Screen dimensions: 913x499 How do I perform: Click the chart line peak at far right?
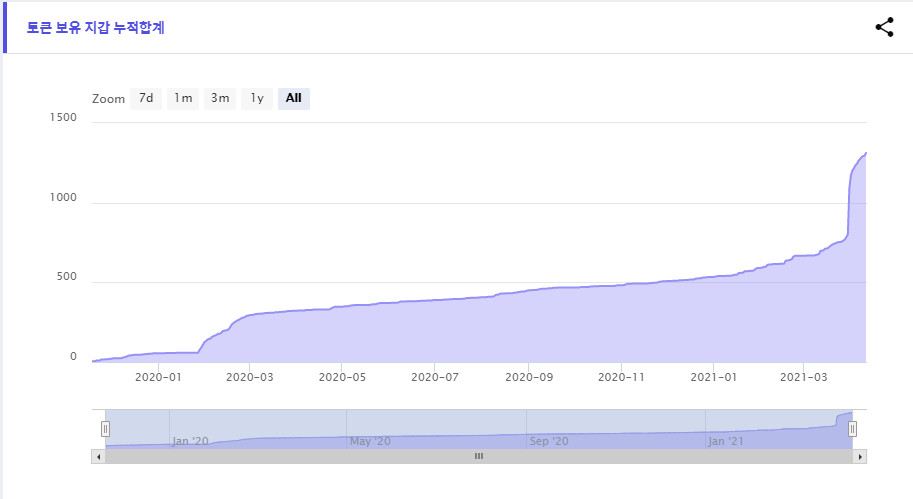(x=865, y=153)
